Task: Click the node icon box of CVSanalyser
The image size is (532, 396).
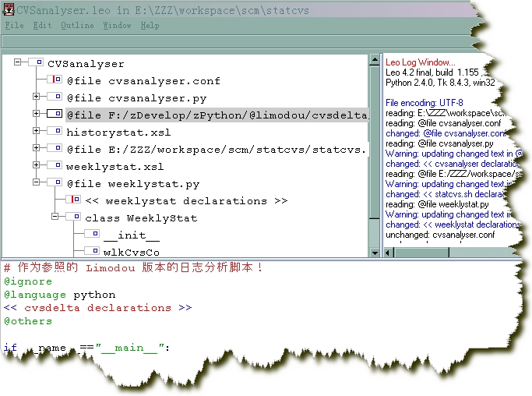Action: tap(36, 62)
